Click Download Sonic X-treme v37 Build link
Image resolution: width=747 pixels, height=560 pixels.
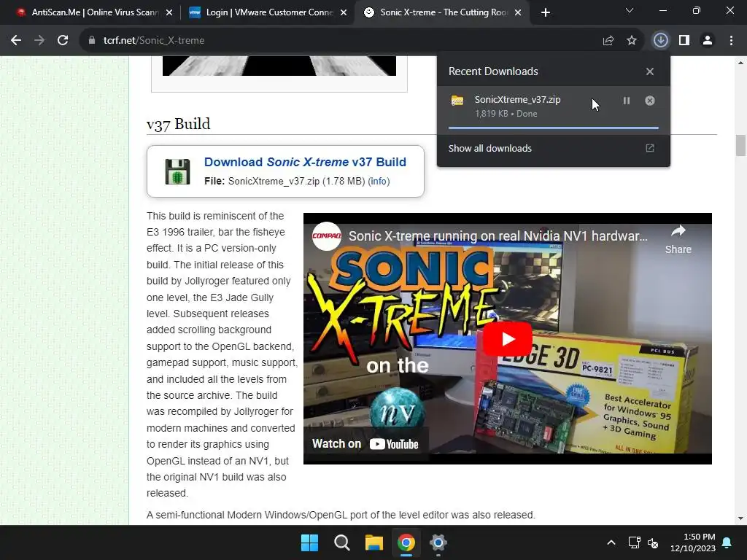pos(305,162)
